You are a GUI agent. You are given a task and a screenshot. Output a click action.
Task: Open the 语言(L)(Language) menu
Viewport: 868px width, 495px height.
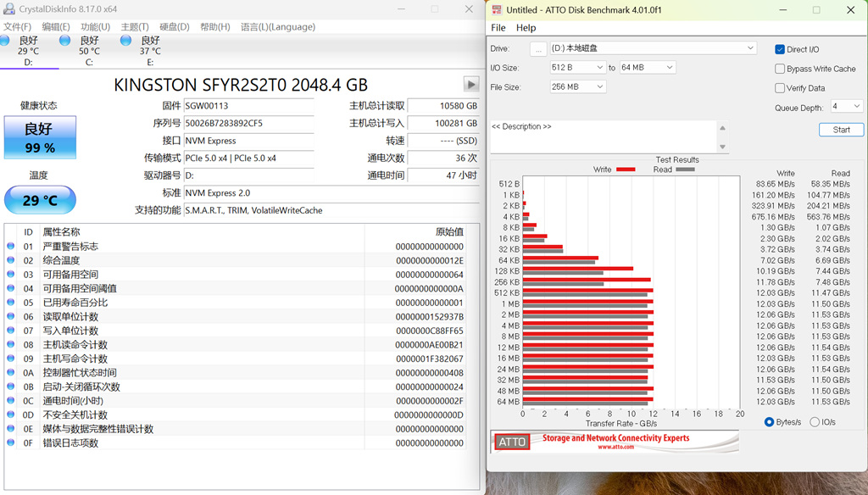pyautogui.click(x=278, y=26)
